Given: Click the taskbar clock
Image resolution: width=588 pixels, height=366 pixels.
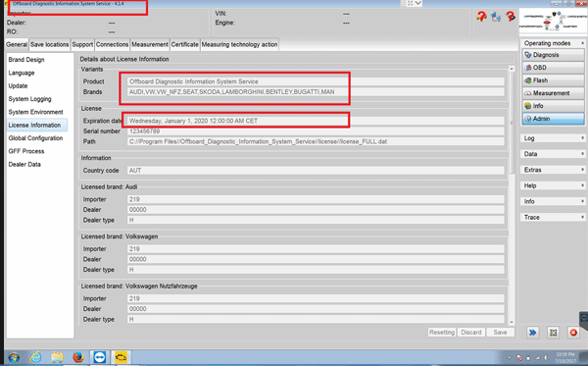Looking at the screenshot, I should (x=565, y=358).
